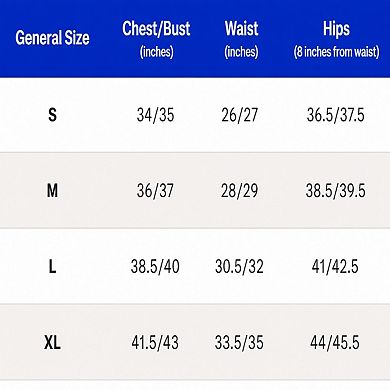Click hips value 41/42.5

coord(335,267)
